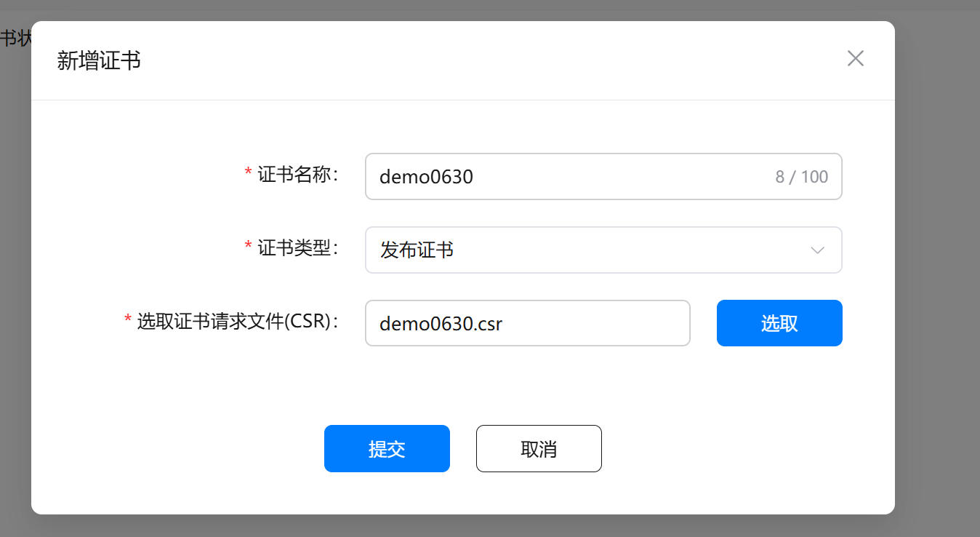
Task: Click the chevron arrow in the 证书类型 selector
Action: pos(818,250)
